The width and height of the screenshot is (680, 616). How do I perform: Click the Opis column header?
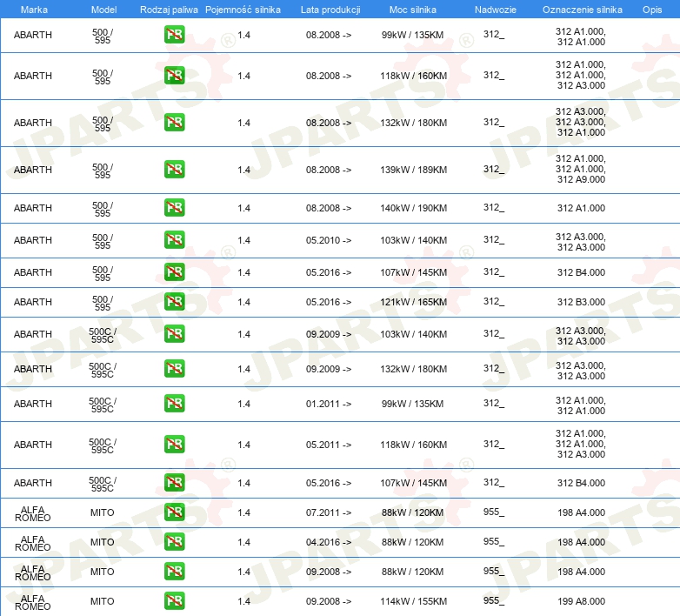651,9
